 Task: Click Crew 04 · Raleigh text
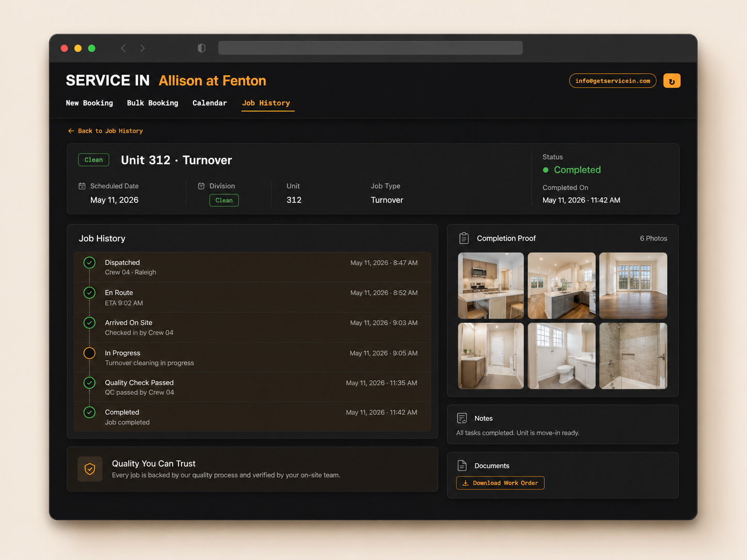pos(131,272)
